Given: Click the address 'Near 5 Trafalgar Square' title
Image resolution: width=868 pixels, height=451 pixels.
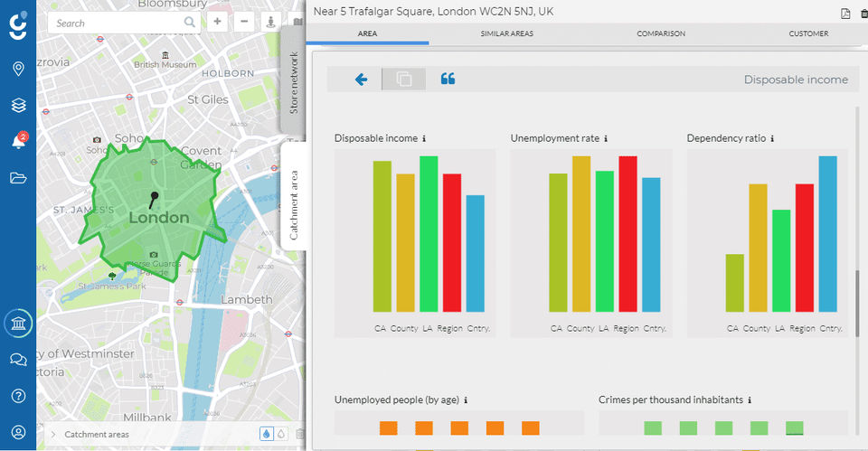Looking at the screenshot, I should click(x=433, y=11).
